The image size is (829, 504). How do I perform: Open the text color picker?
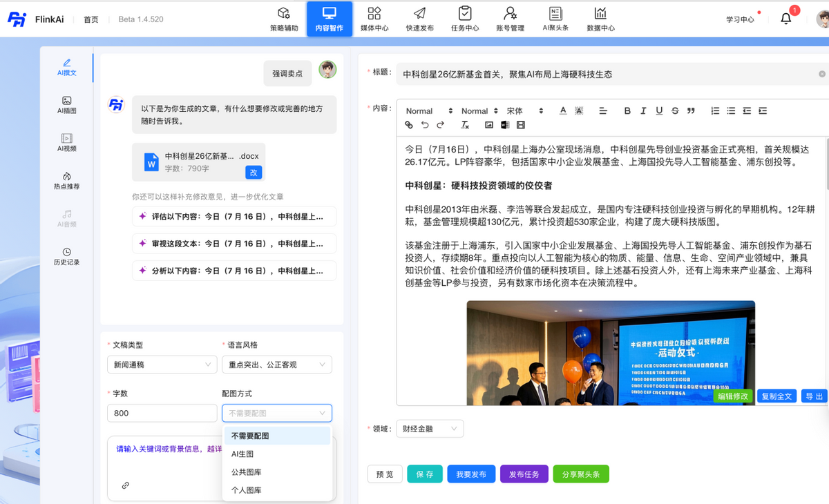click(x=563, y=111)
